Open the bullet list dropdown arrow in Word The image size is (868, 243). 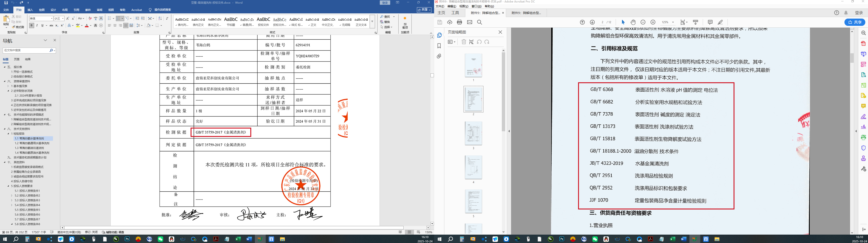tap(114, 19)
